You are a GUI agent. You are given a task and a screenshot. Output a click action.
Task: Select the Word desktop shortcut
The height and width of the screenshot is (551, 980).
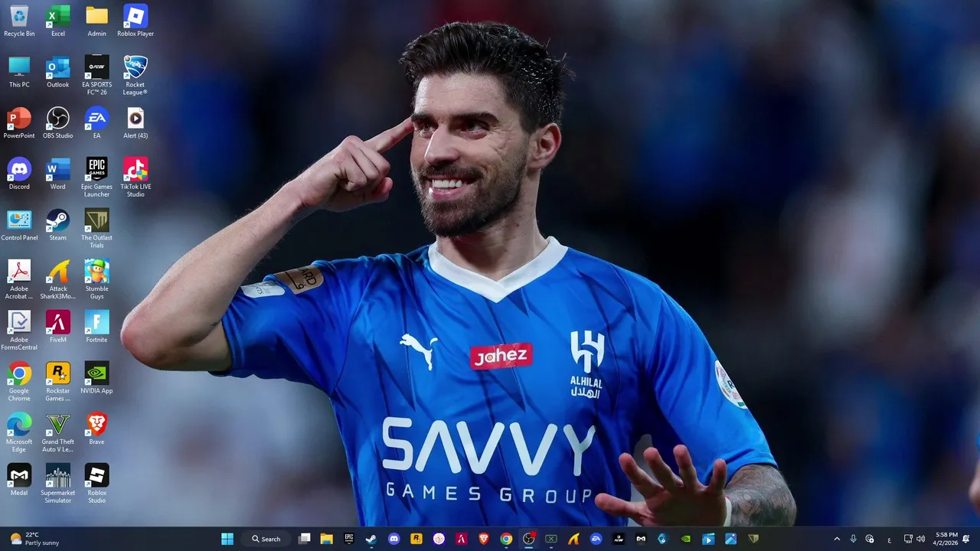tap(58, 174)
